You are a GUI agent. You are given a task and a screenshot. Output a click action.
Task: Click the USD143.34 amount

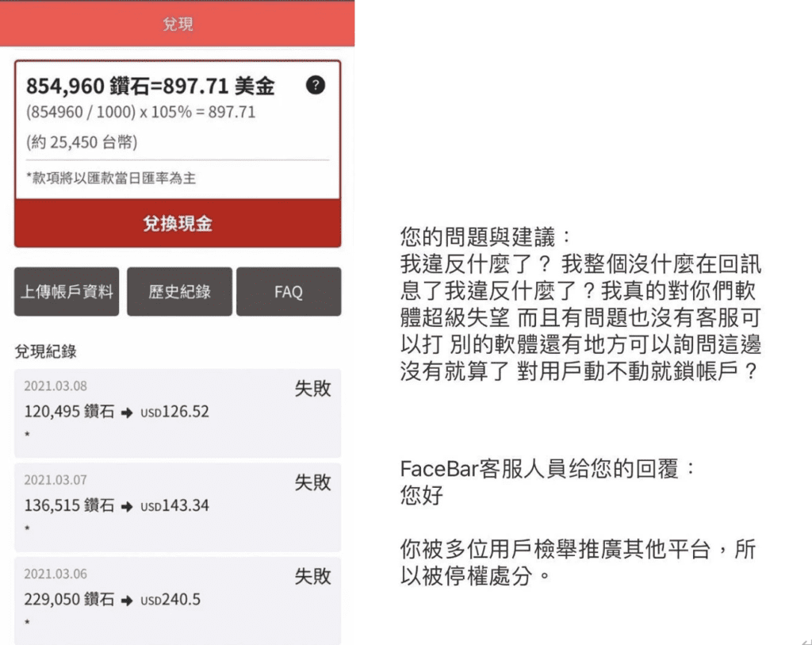click(174, 506)
